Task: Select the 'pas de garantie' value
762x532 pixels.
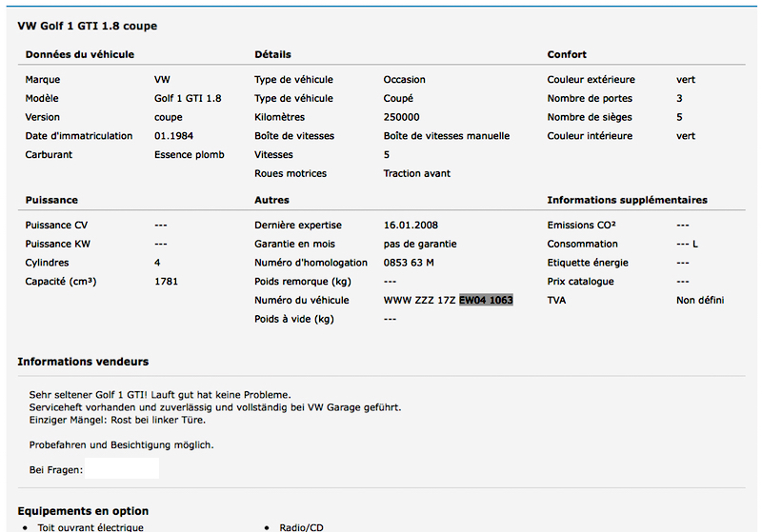Action: [x=420, y=245]
